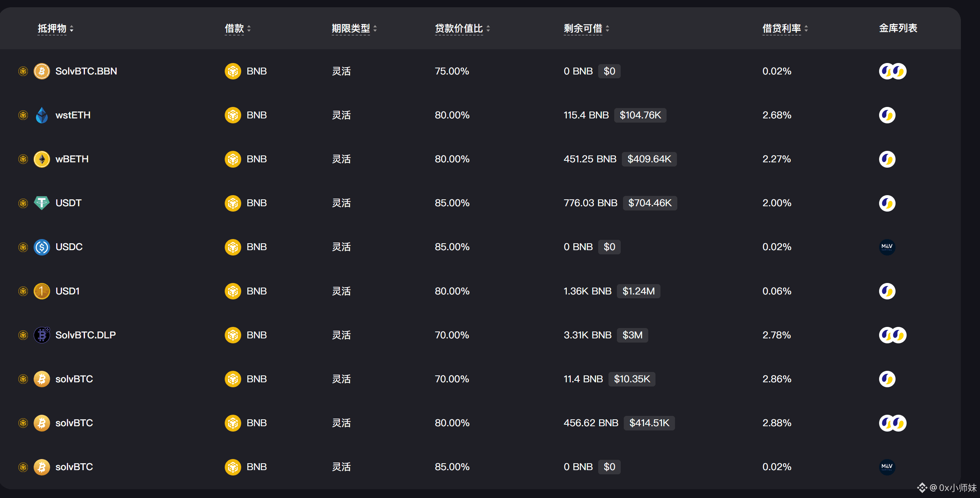Click the wBETH collateral token icon
Screen dimensions: 980x498
click(42, 159)
